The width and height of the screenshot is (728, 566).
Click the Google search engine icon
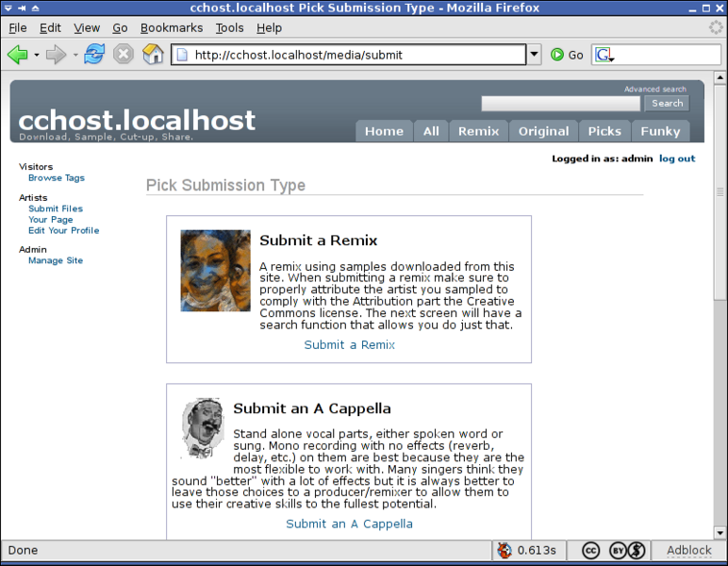(x=604, y=55)
